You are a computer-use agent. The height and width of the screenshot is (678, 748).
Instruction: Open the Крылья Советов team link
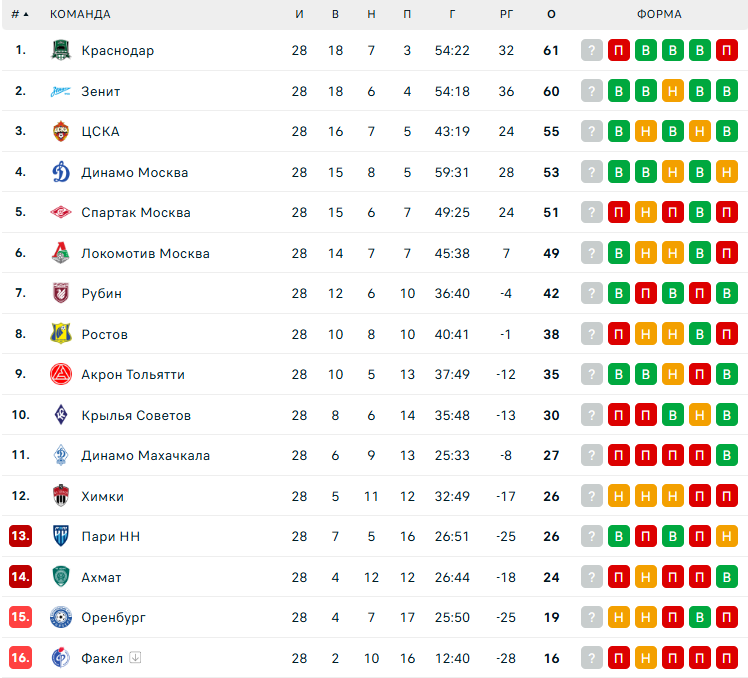(x=136, y=415)
